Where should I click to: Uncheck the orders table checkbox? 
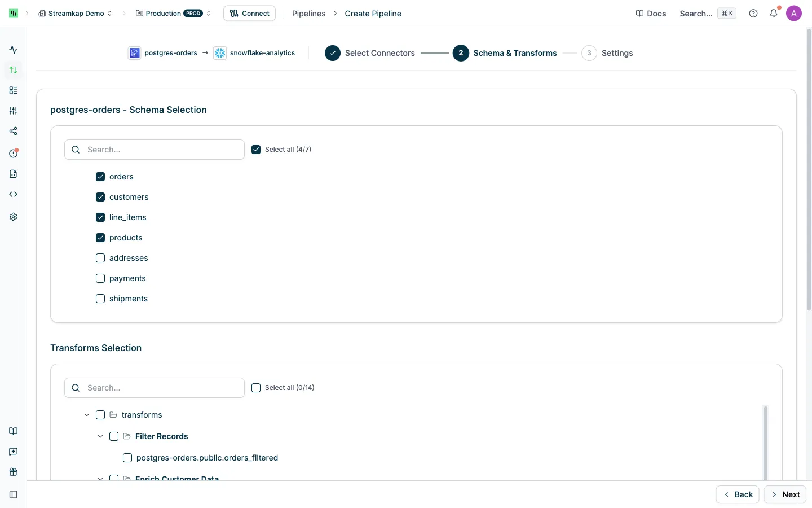(100, 177)
